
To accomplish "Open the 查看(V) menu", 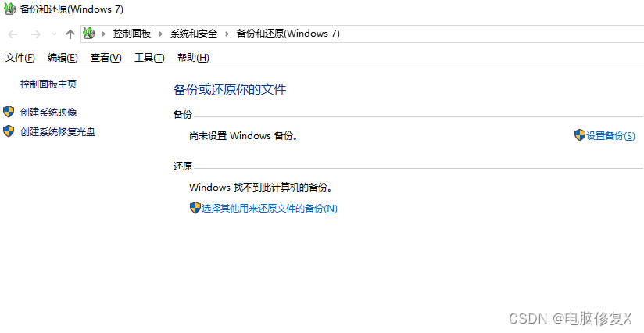I will [106, 58].
